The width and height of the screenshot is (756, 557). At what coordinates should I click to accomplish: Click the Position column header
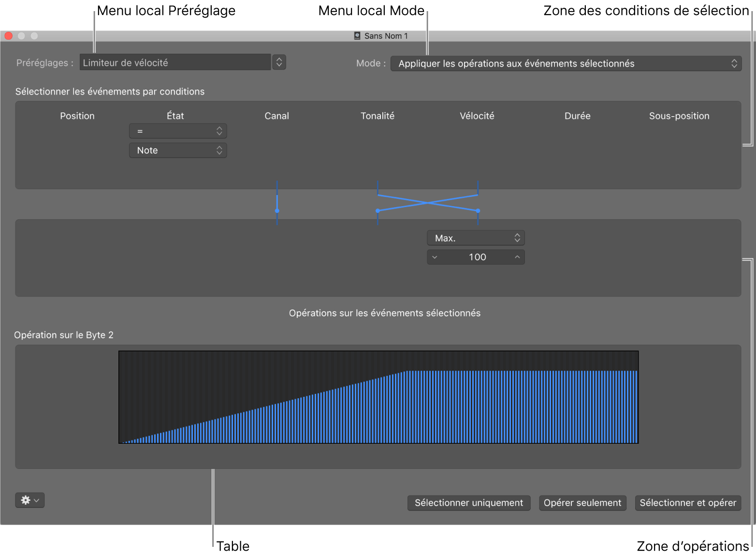click(77, 116)
